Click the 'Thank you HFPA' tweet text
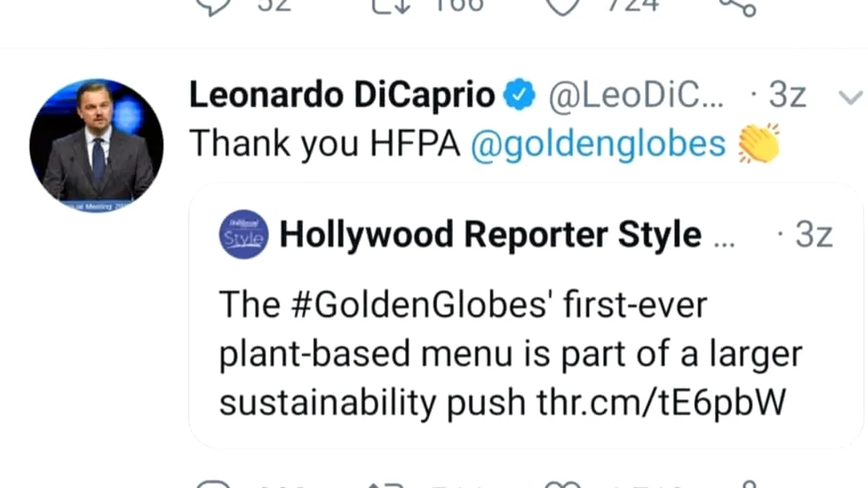 point(324,143)
